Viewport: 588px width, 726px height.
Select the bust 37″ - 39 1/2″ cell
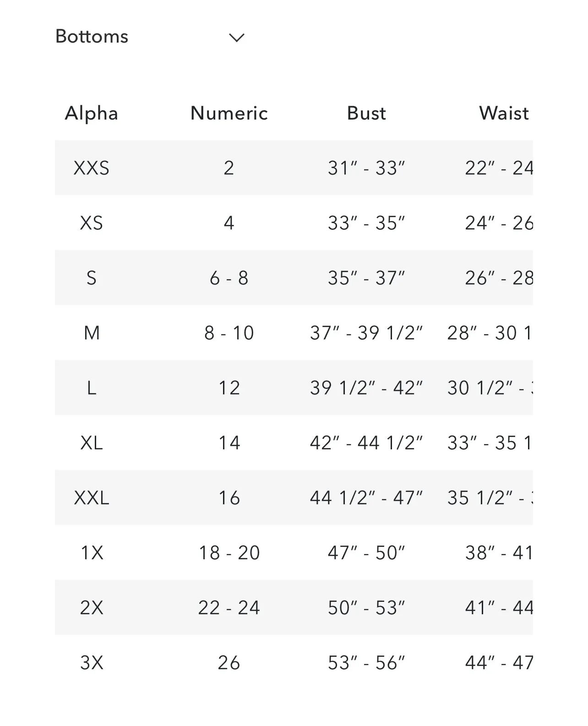pyautogui.click(x=366, y=333)
